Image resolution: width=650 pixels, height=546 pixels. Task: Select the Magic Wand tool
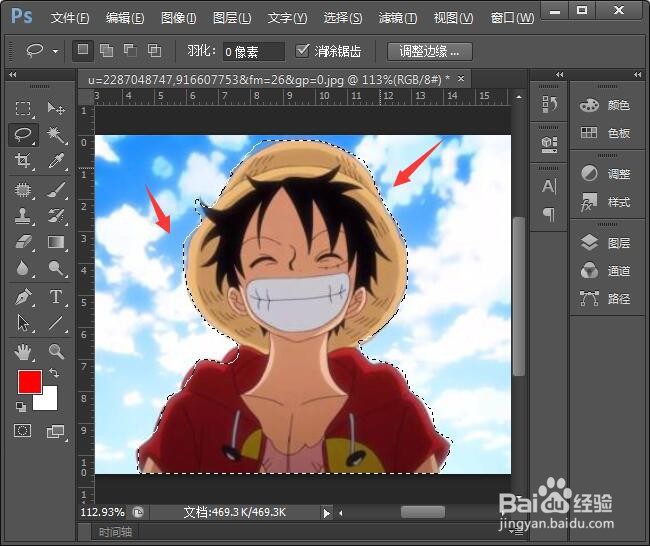click(56, 135)
